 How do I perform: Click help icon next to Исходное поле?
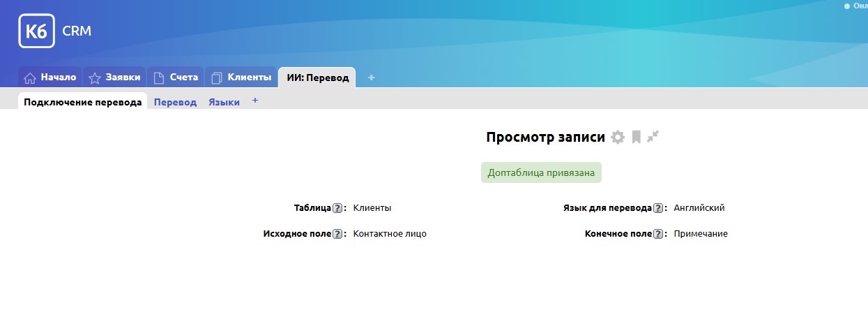[x=337, y=234]
